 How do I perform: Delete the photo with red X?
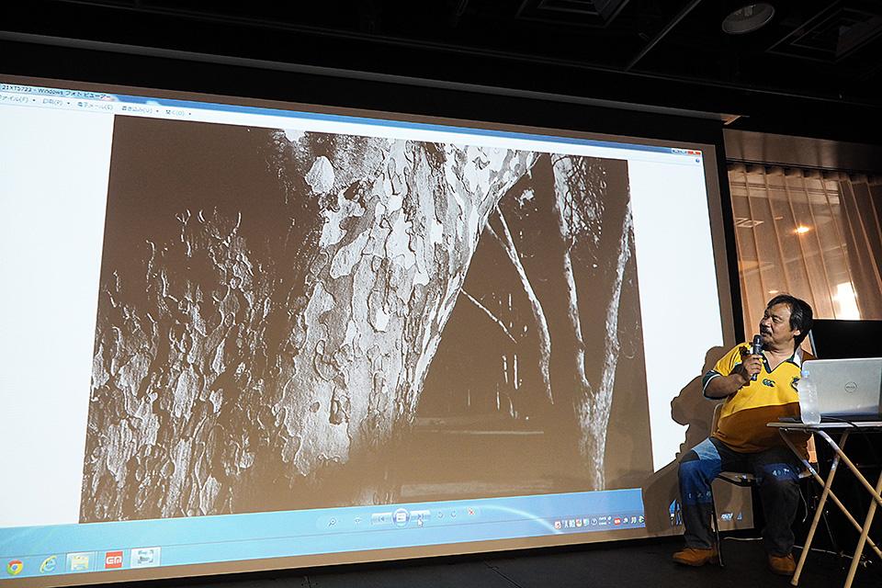[471, 512]
